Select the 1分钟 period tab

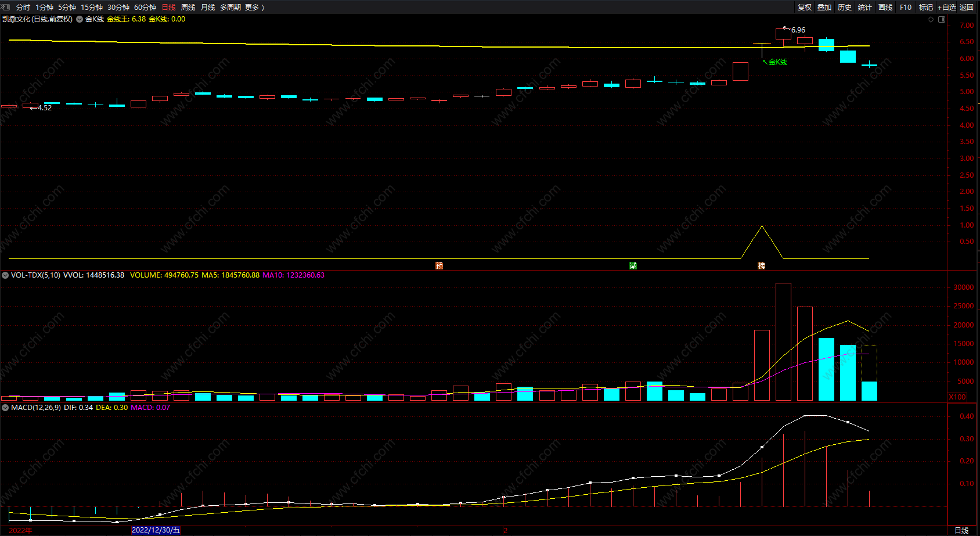tap(44, 8)
